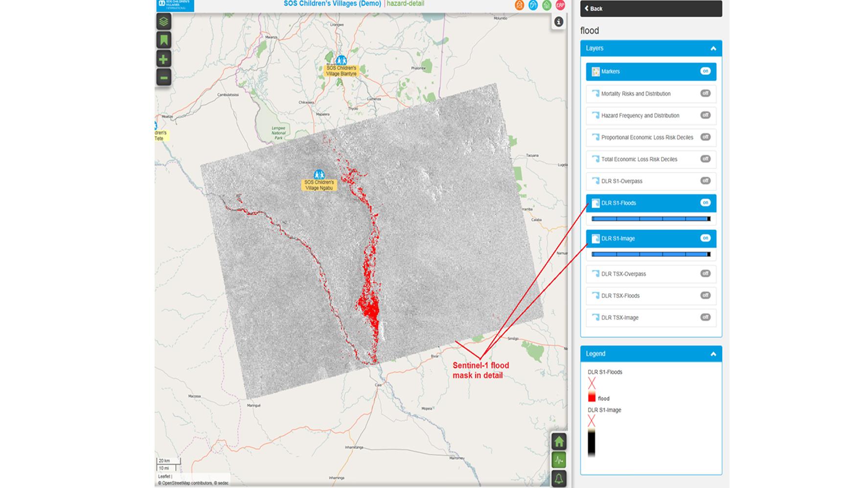Click the black DLR S1-Image legend gradient
This screenshot has width=868, height=488.
pos(592,443)
